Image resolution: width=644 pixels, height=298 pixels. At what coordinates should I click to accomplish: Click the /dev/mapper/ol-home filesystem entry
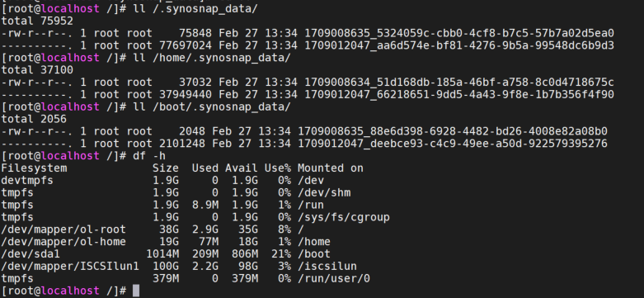(x=63, y=242)
